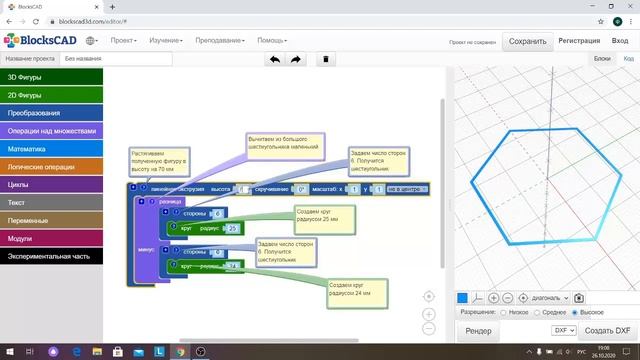Show hidden system tray icons

tap(529, 351)
